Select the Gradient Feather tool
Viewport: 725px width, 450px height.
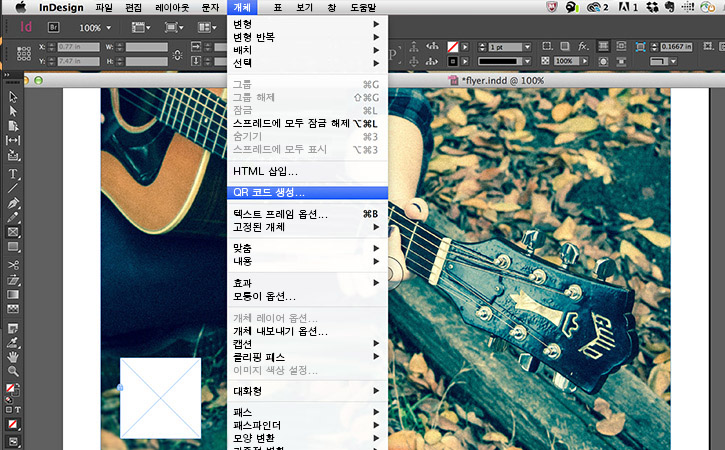13,308
